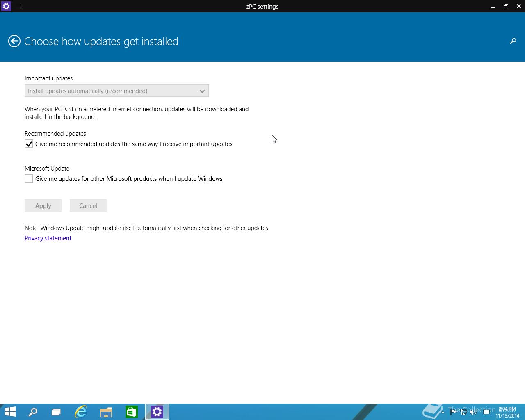Screen dimensions: 525x420
Task: Open the network tray icon
Action: [x=463, y=412]
